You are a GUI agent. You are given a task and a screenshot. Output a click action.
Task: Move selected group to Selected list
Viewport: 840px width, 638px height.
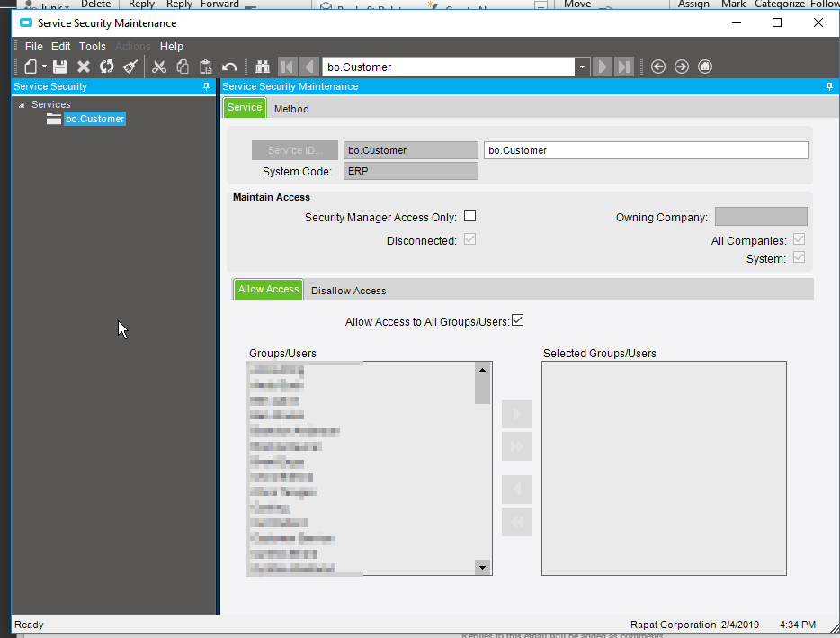pos(517,414)
